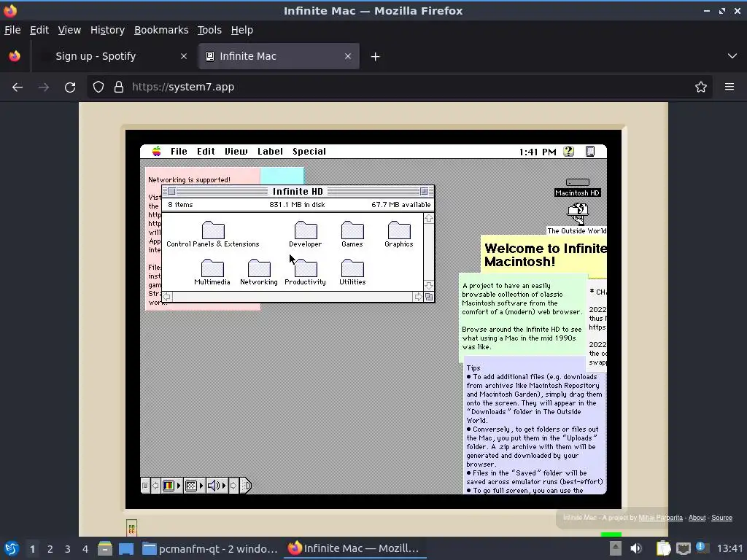Open the LXQt start menu bird icon
Image resolution: width=747 pixels, height=560 pixels.
[12, 549]
